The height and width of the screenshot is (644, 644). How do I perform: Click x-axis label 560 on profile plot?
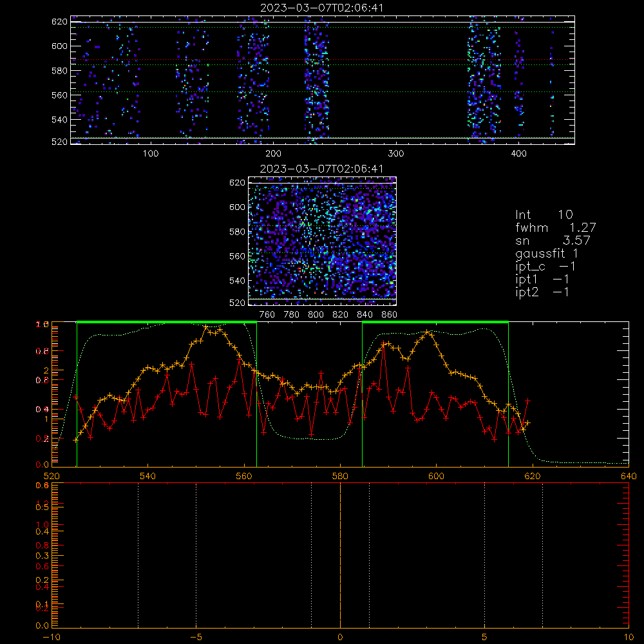tap(244, 476)
